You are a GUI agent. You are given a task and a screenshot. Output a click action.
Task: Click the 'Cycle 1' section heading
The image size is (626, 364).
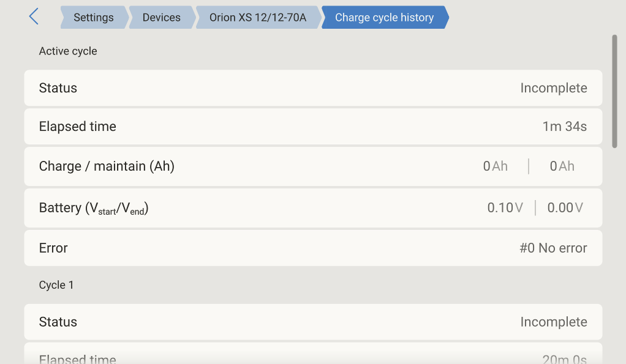[56, 285]
